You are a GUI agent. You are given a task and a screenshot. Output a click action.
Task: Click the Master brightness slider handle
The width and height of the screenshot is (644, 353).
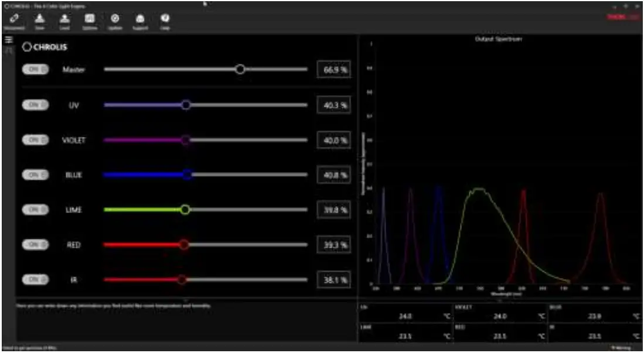coord(239,69)
